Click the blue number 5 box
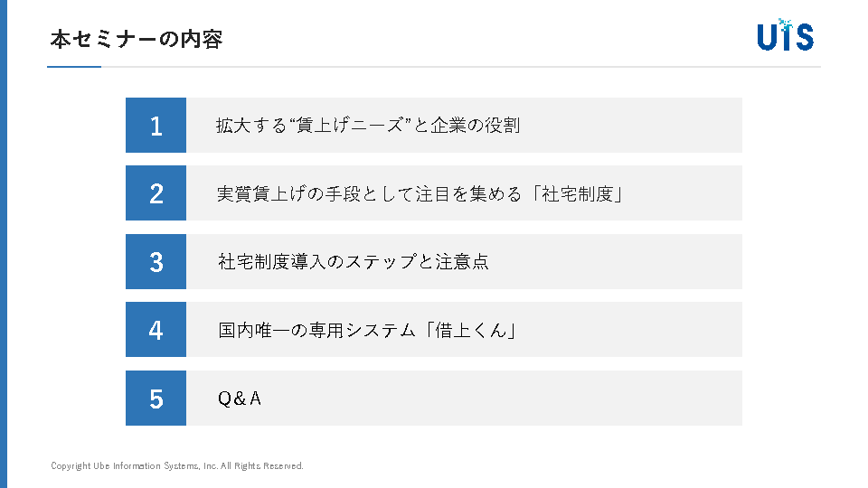Viewport: 868px width, 488px height. click(x=156, y=399)
